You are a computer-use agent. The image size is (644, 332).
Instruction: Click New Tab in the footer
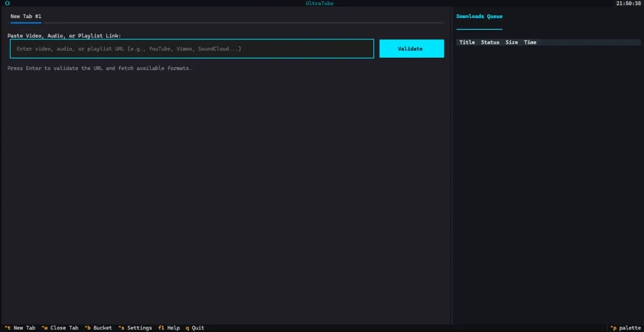click(20, 328)
